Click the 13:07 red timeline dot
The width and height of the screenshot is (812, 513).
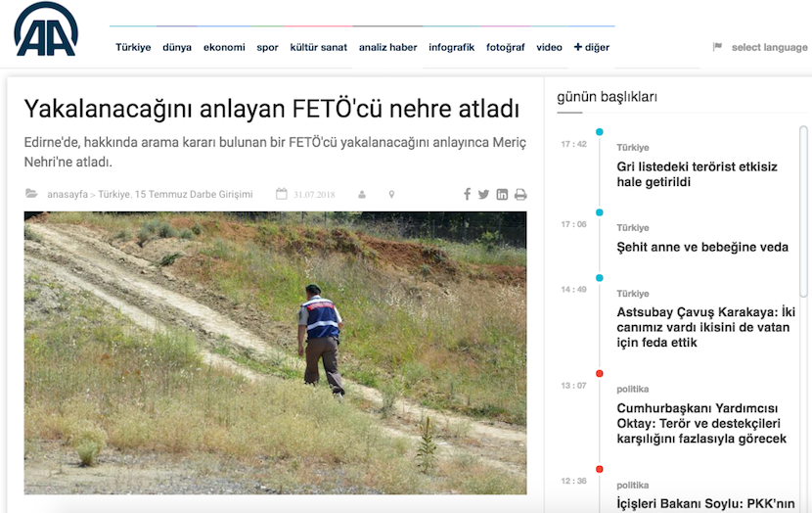(x=599, y=373)
